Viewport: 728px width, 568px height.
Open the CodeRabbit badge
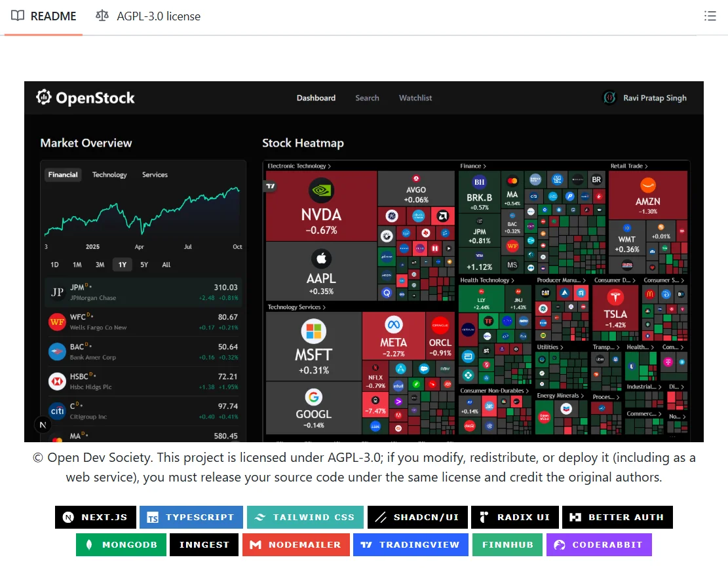pos(599,545)
